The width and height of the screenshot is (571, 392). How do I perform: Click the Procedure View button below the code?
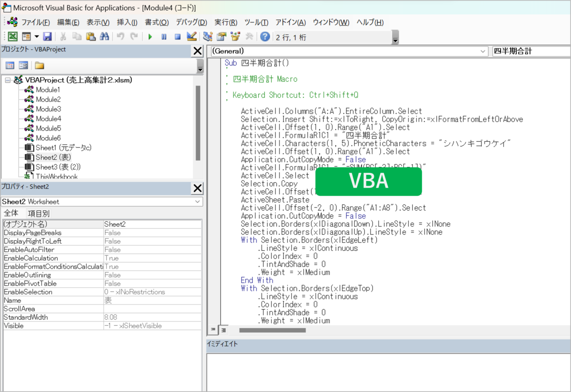pyautogui.click(x=213, y=329)
